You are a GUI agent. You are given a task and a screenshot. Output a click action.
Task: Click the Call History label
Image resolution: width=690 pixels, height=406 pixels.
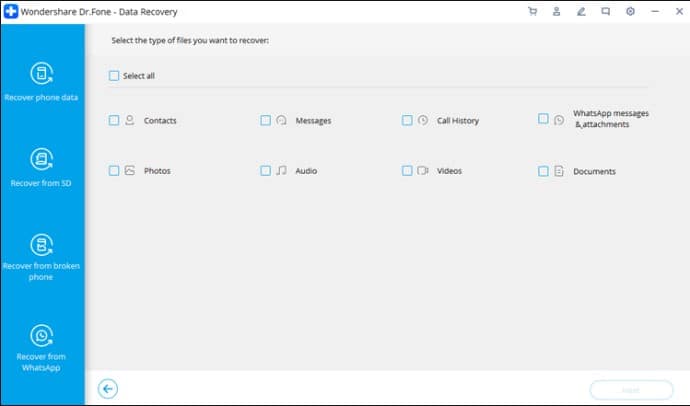(x=458, y=121)
